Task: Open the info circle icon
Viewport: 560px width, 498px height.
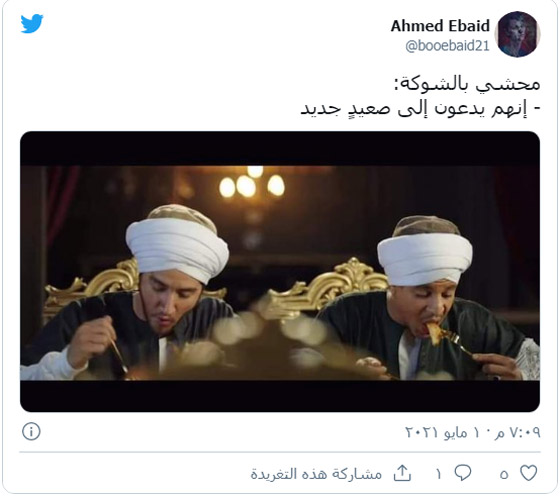Action: point(31,431)
